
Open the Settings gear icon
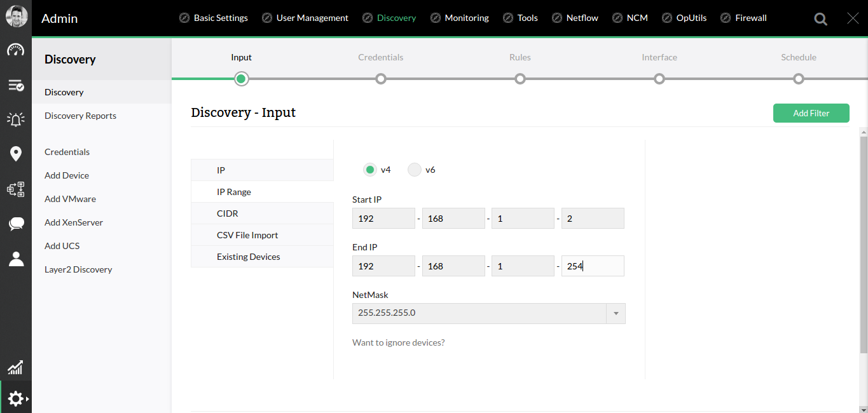(x=15, y=398)
